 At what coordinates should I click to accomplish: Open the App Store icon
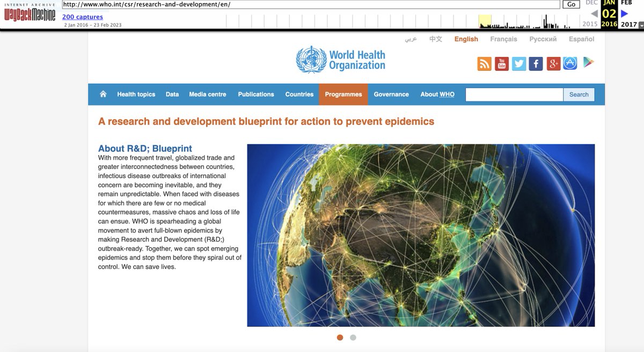click(x=570, y=63)
